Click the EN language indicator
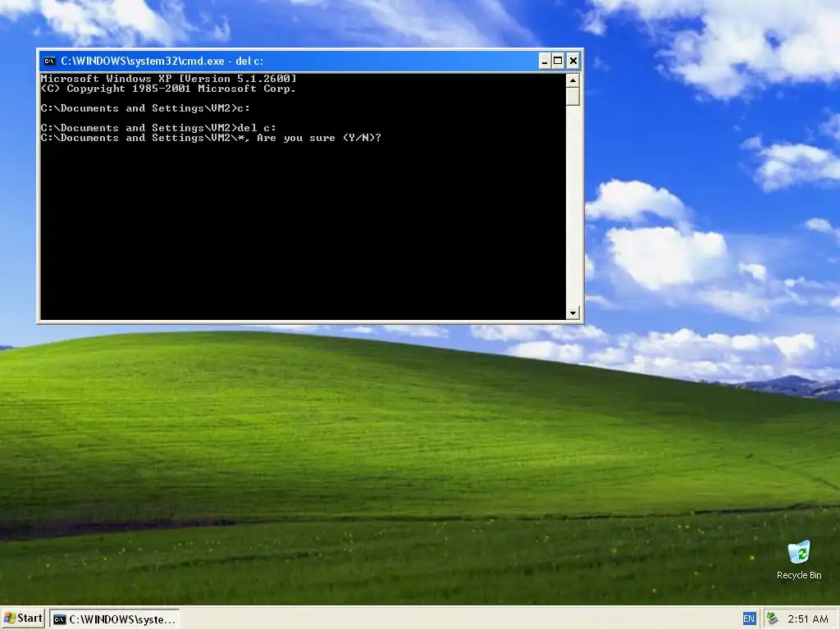Image resolution: width=840 pixels, height=630 pixels. (x=748, y=619)
